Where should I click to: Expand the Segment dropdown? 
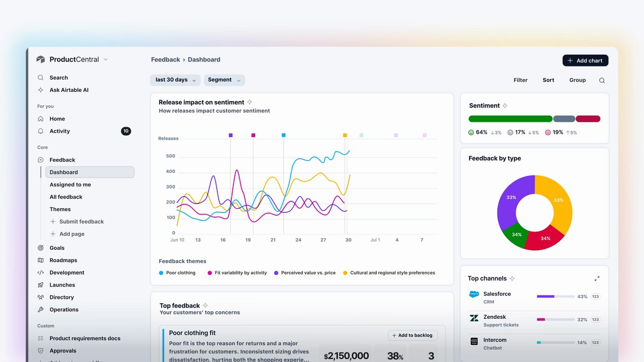tap(224, 80)
